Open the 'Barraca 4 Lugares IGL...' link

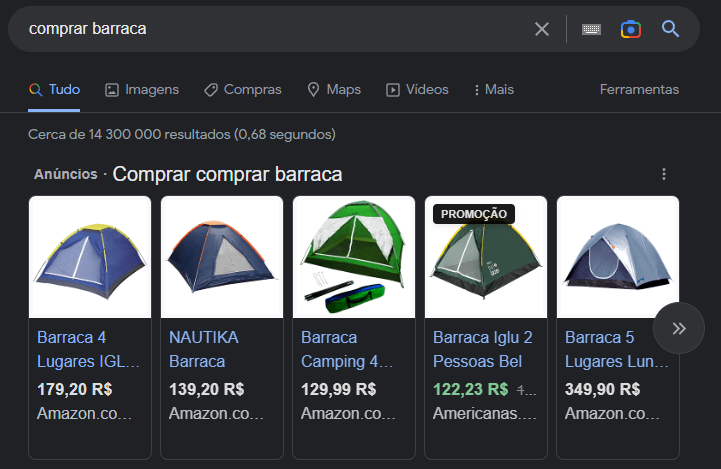(x=88, y=349)
